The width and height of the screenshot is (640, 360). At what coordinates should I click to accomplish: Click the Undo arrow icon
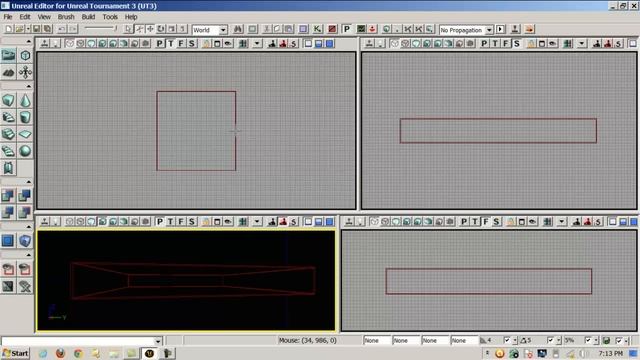click(x=62, y=29)
